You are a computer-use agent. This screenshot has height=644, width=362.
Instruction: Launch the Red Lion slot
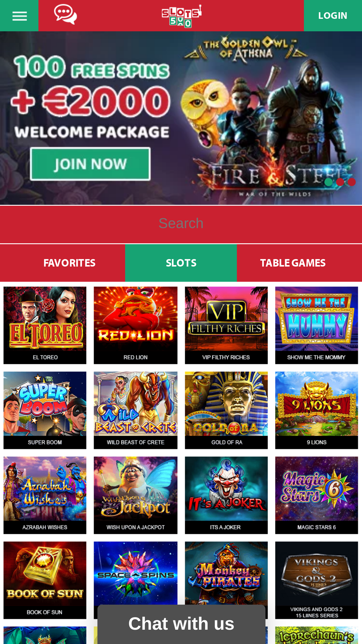136,325
